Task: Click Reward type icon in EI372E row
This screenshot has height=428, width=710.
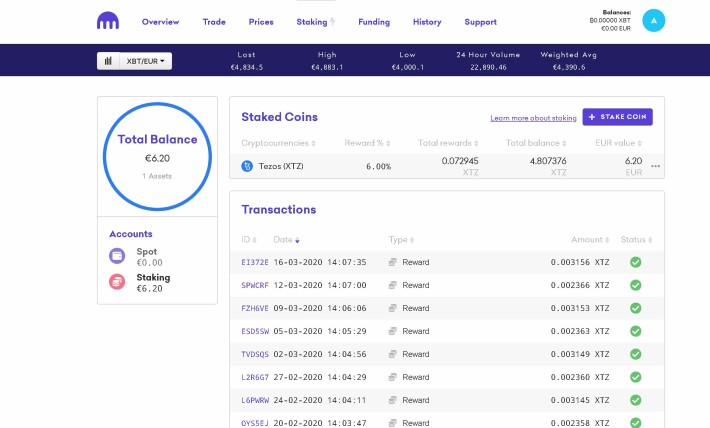Action: click(393, 262)
